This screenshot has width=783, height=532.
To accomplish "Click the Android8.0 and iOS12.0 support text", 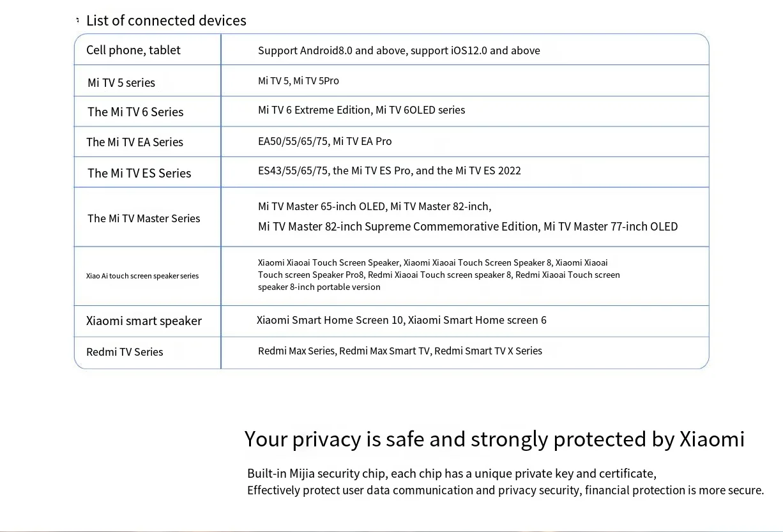I will tap(399, 50).
